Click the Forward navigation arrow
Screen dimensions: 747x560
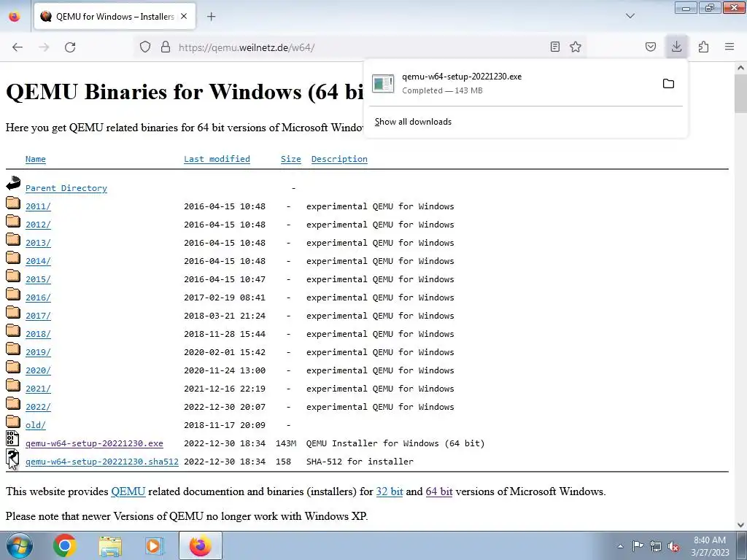[44, 47]
